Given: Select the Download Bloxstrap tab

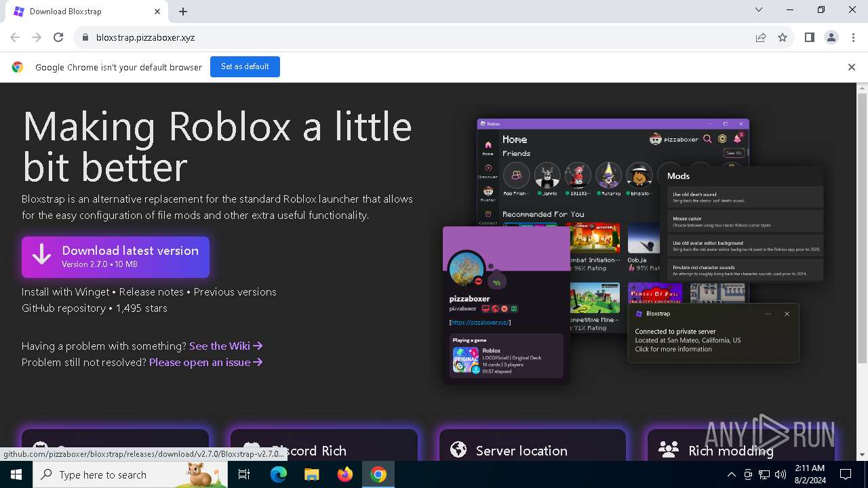Looking at the screenshot, I should [x=87, y=12].
